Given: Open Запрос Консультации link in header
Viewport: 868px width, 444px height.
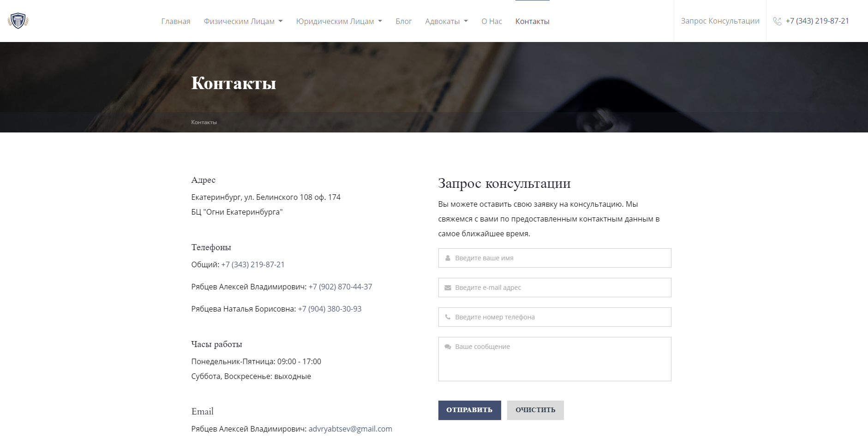Looking at the screenshot, I should [720, 21].
